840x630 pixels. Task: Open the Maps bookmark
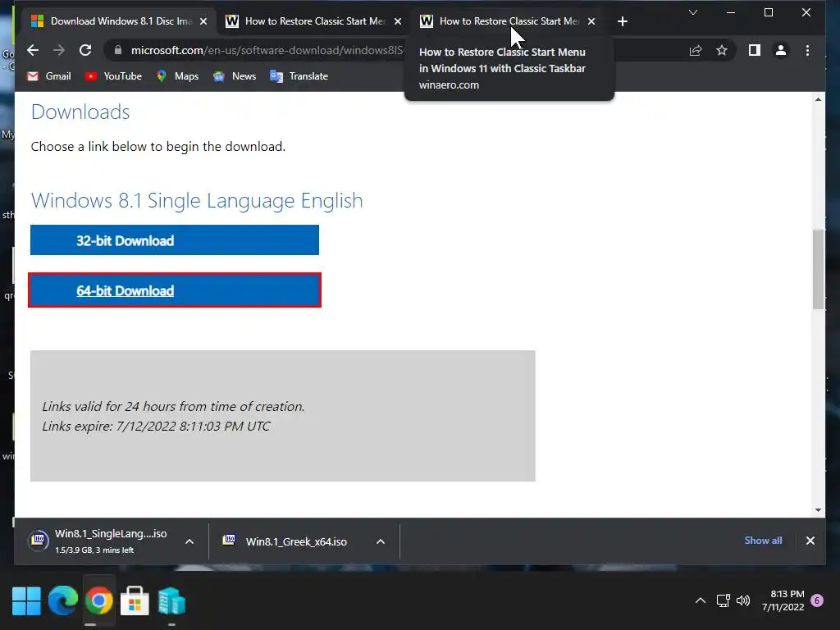[177, 76]
